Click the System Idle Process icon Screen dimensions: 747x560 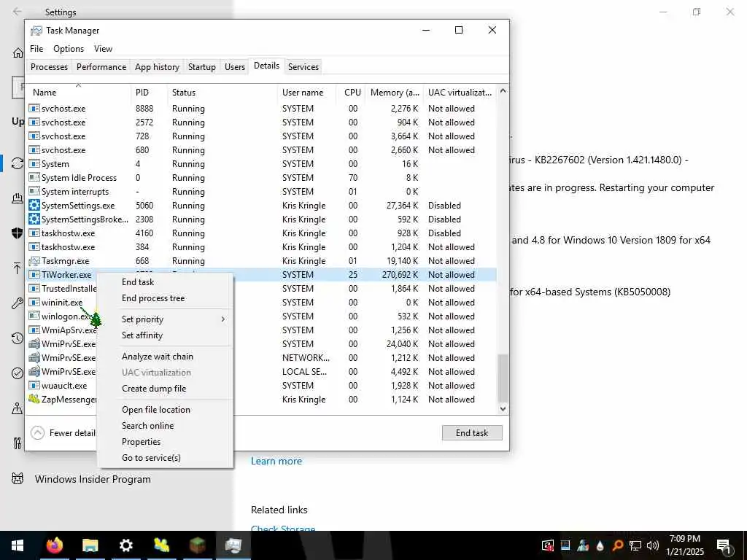(34, 178)
